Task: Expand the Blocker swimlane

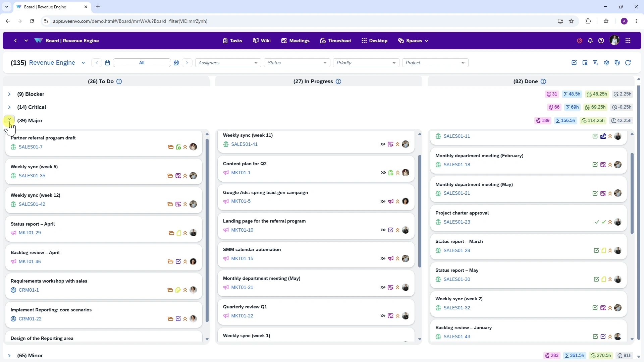Action: tap(9, 94)
